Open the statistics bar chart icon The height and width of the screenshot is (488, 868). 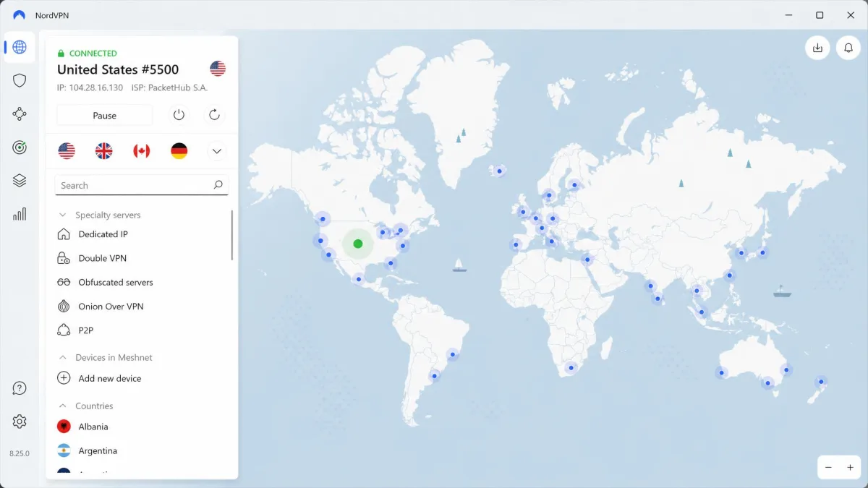[x=20, y=214]
